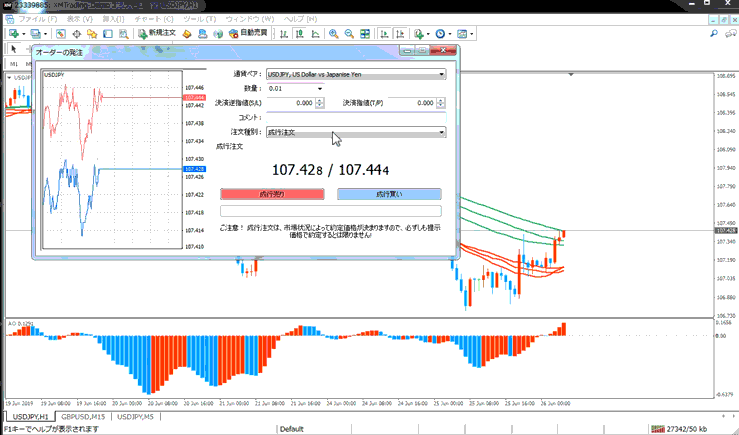Click the コメント comment input field
This screenshot has height=435, width=739.
[355, 118]
